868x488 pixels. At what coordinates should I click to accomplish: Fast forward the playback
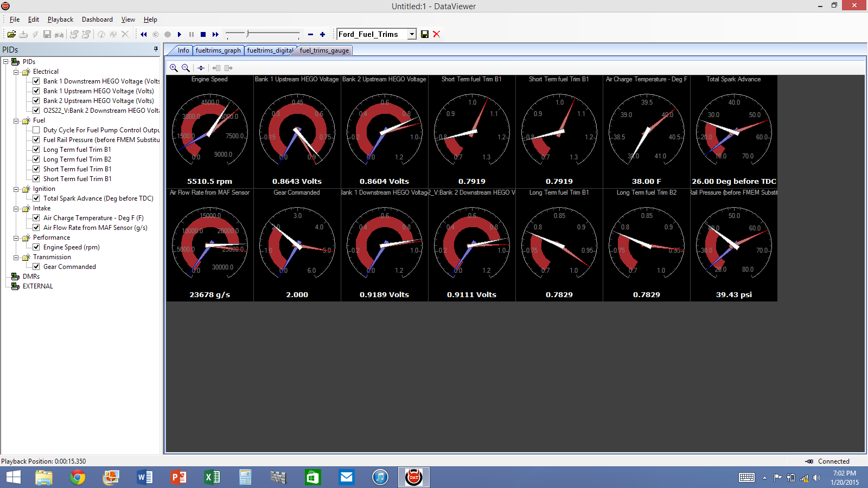[215, 34]
